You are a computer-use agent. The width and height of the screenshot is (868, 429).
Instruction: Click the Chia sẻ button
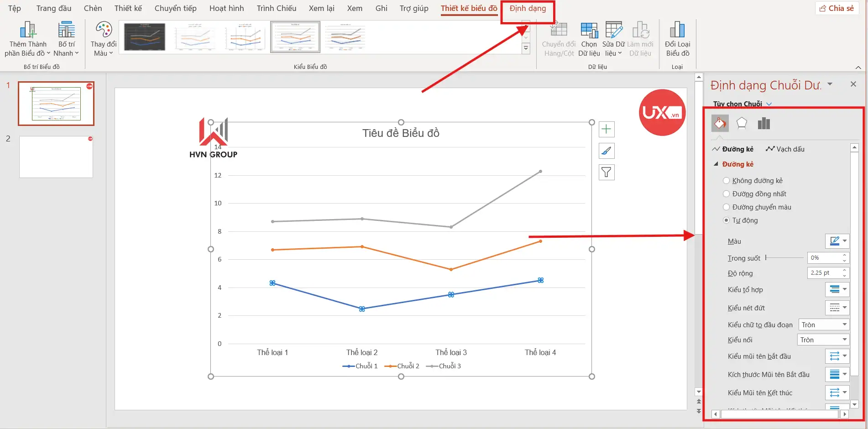click(837, 8)
